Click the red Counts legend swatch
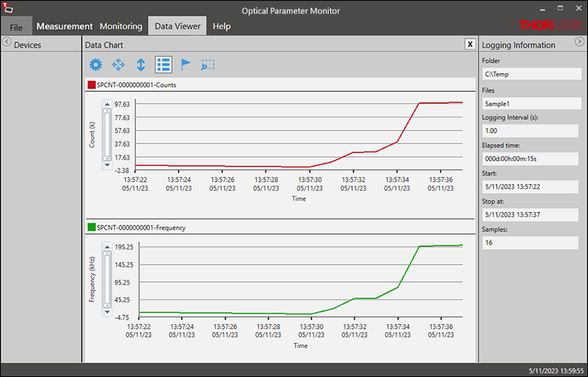Screen dimensions: 588x377 pyautogui.click(x=91, y=86)
